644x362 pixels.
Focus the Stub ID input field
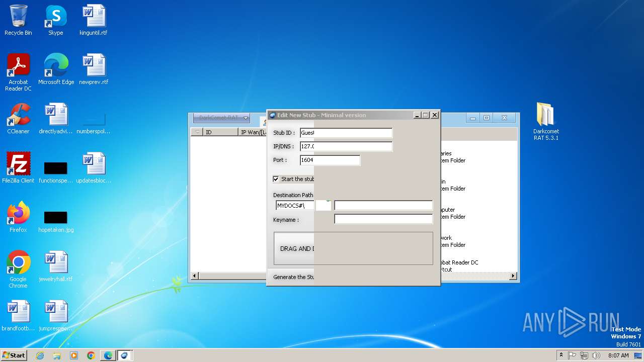(x=346, y=133)
